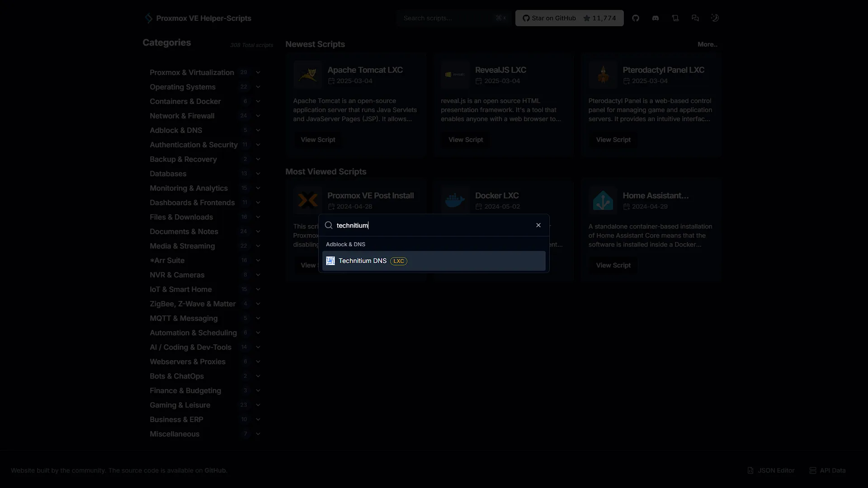868x488 pixels.
Task: Click the Home Assistant logo icon
Action: tap(603, 200)
